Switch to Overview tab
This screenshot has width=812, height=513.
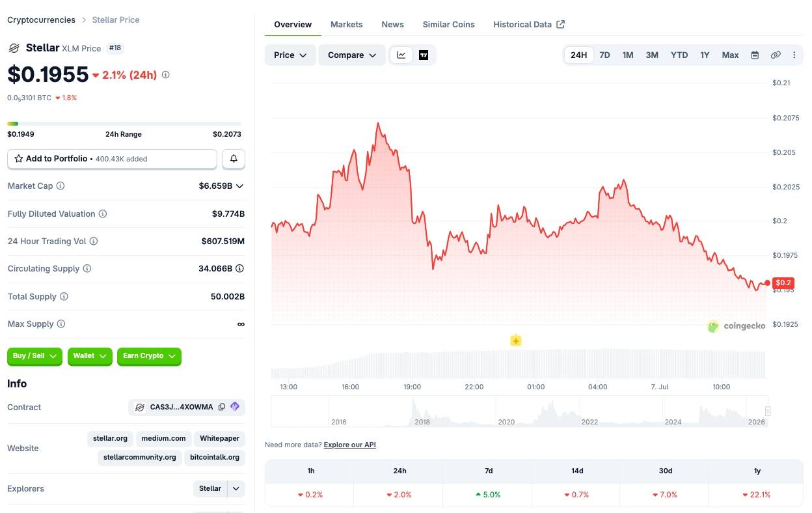click(293, 25)
